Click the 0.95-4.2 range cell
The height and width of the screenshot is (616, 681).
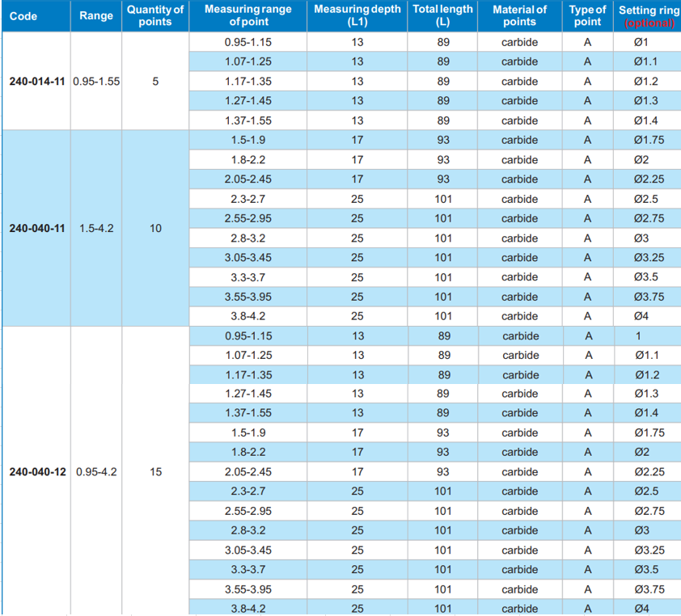[96, 472]
